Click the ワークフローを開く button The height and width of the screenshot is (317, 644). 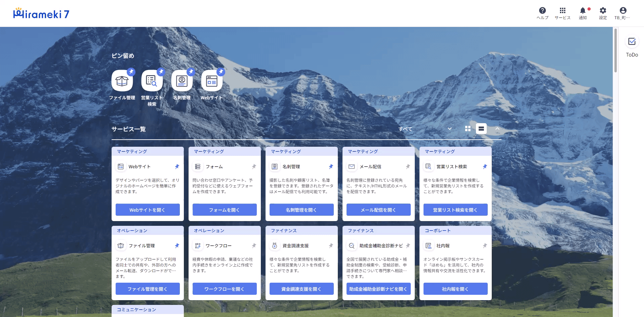225,289
